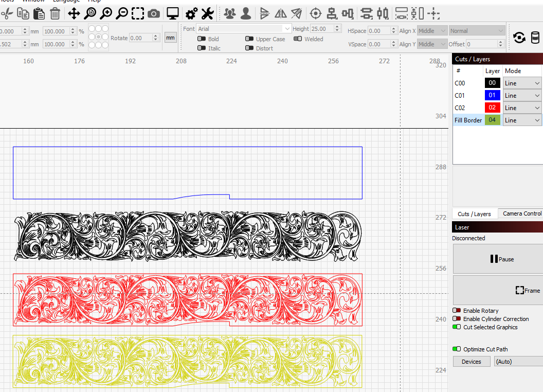Enable Rotary in the Laser panel
The image size is (543, 392).
tap(457, 310)
